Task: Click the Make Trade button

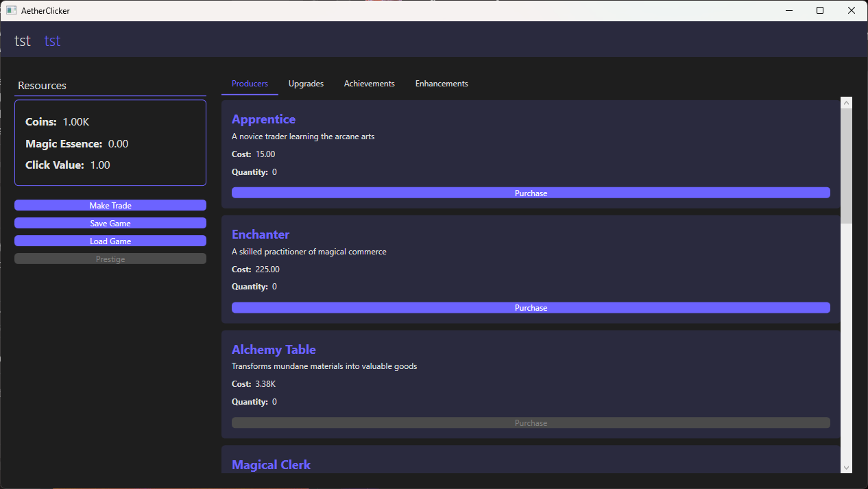Action: pyautogui.click(x=110, y=206)
